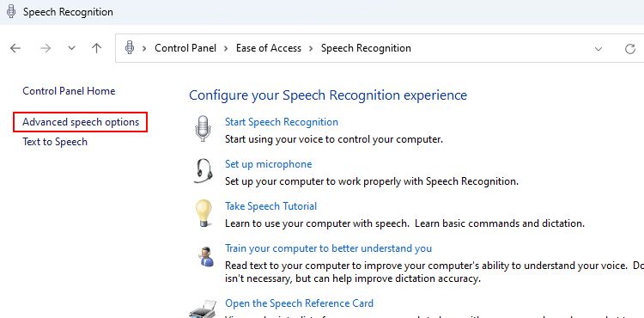Open Control Panel breadcrumb in the address bar
Viewport: 644px width, 318px height.
[x=185, y=48]
